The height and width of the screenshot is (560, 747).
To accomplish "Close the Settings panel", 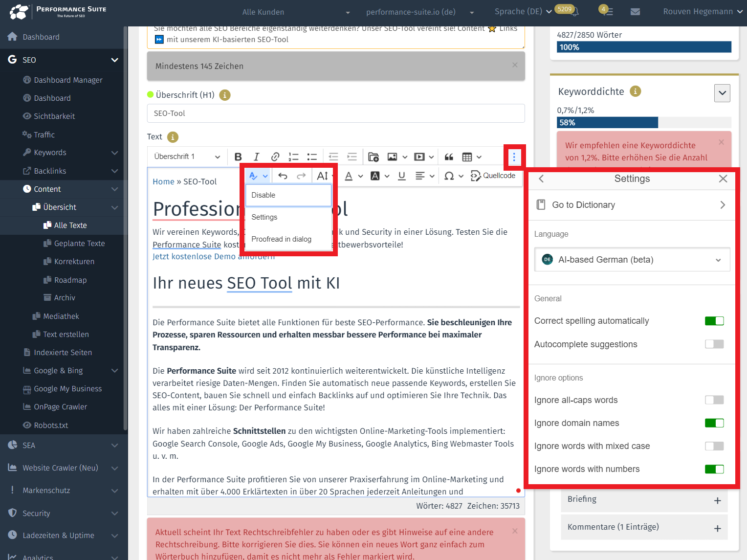I will click(x=723, y=179).
